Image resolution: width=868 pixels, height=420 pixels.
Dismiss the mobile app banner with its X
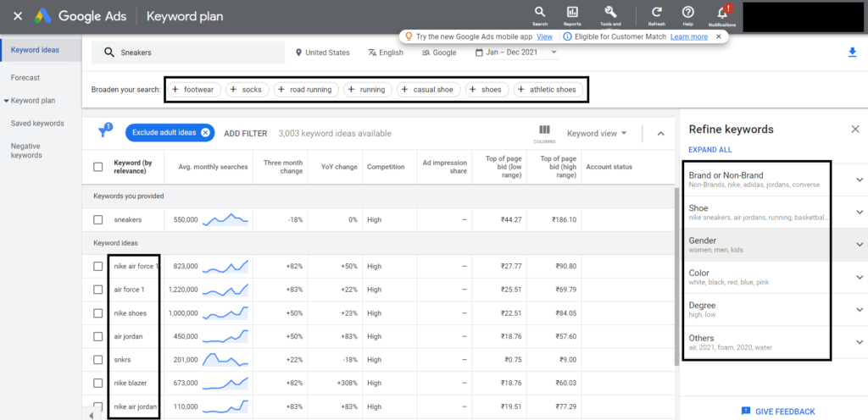(718, 36)
